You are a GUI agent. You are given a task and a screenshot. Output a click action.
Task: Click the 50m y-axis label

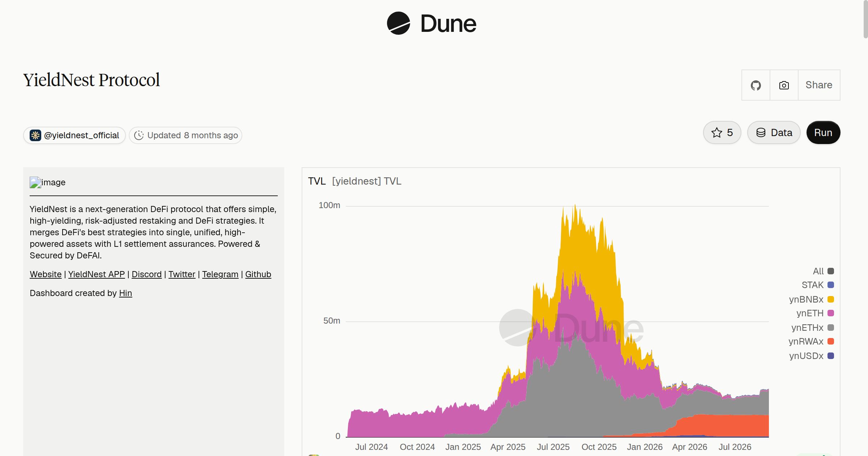[x=332, y=321]
